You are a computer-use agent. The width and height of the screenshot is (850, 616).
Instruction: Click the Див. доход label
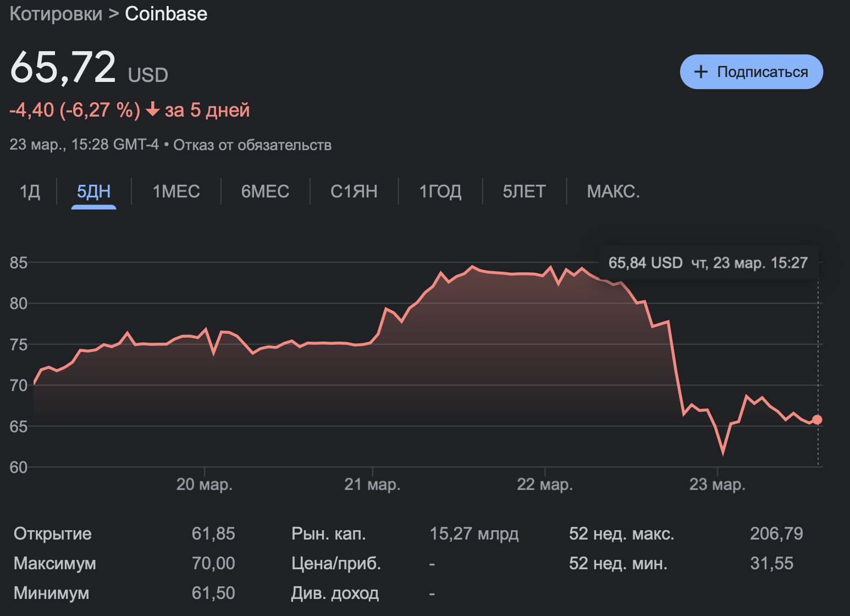(335, 593)
